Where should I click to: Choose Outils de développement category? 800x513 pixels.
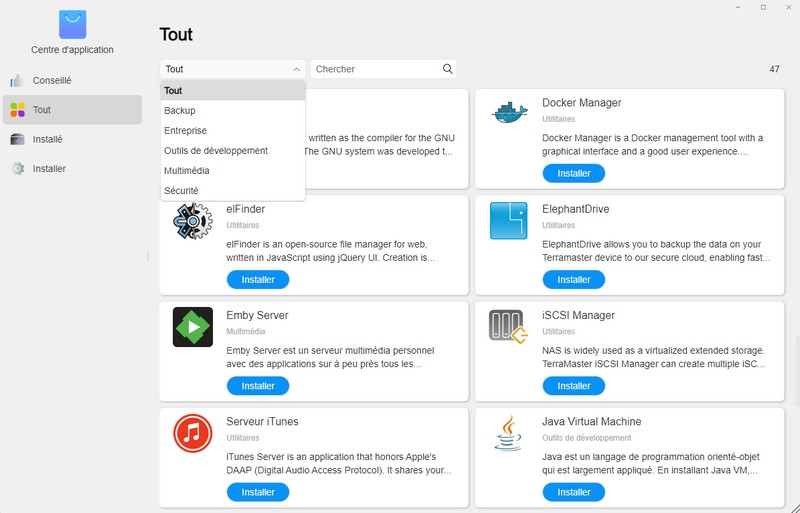[x=233, y=151]
